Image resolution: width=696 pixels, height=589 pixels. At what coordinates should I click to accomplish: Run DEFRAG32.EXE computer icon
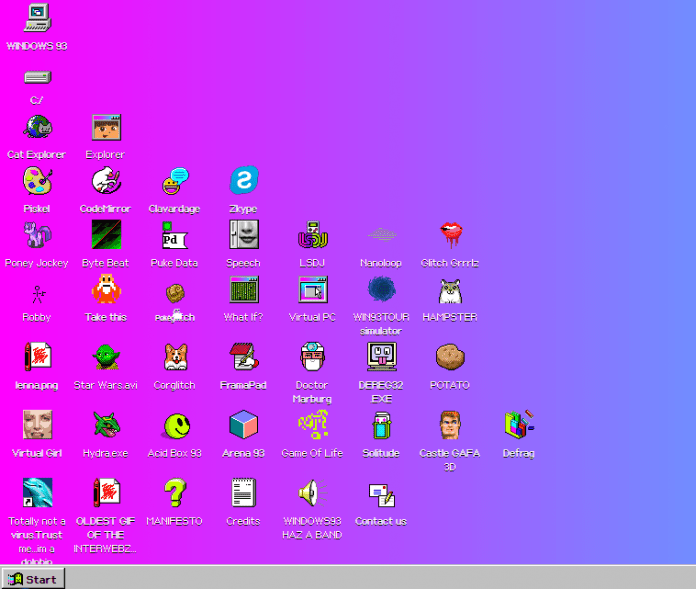[382, 356]
